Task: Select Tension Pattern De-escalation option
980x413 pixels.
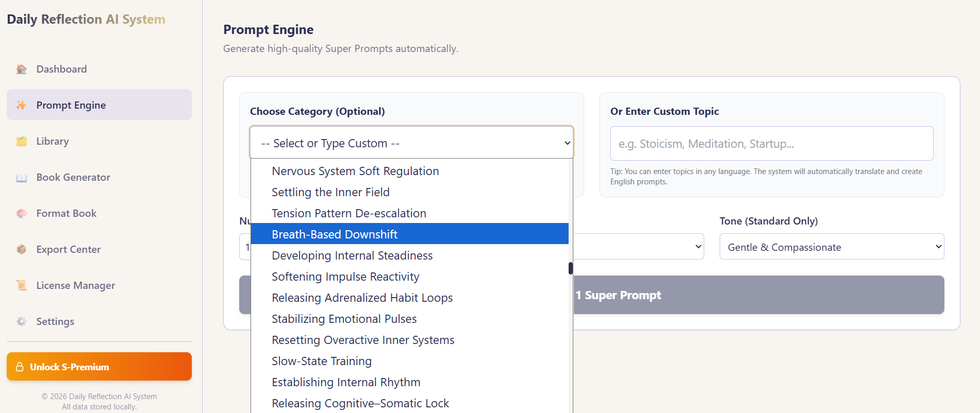Action: 348,213
